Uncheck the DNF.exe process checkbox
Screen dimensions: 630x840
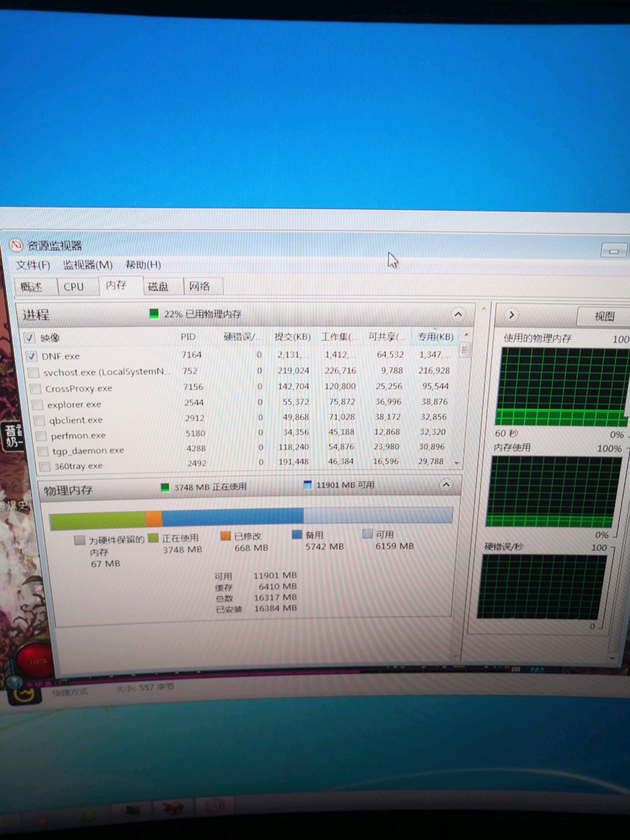[x=31, y=356]
